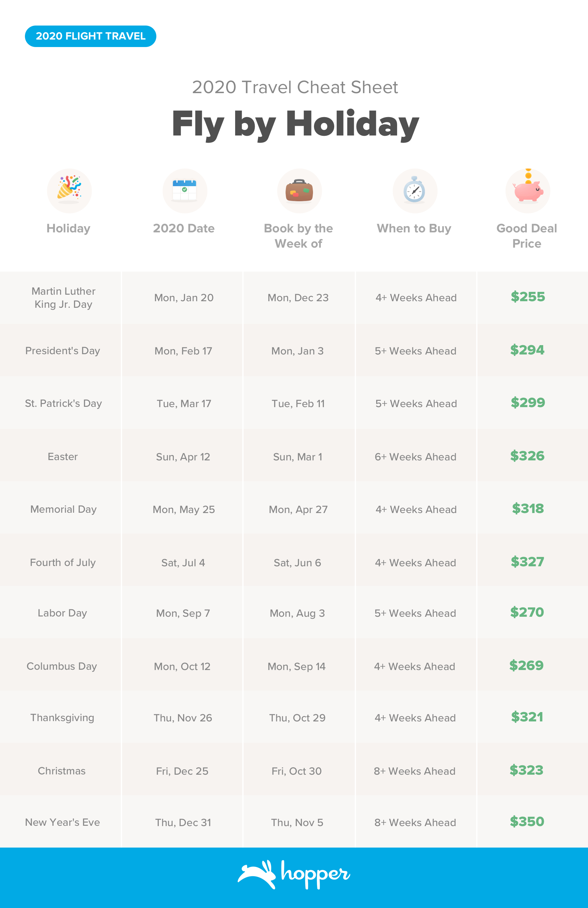
Task: Click the 2020 FLIGHT TRAVEL badge
Action: (x=90, y=36)
